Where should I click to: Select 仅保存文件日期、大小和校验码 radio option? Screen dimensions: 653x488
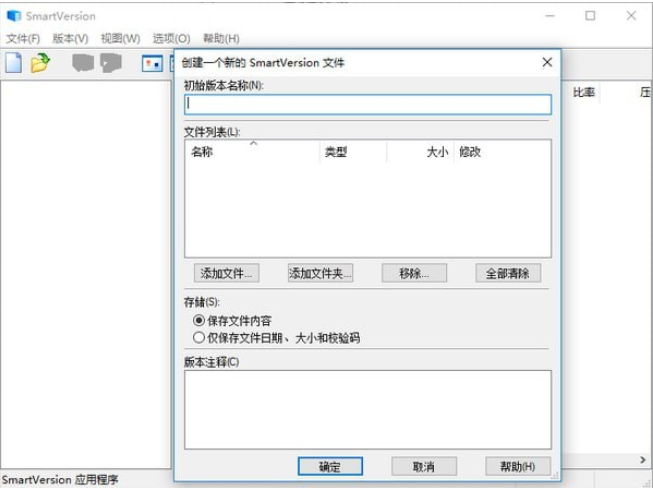[x=199, y=338]
